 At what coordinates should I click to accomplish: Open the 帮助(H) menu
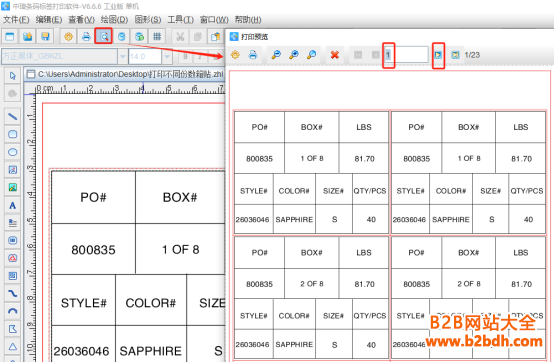coord(248,20)
